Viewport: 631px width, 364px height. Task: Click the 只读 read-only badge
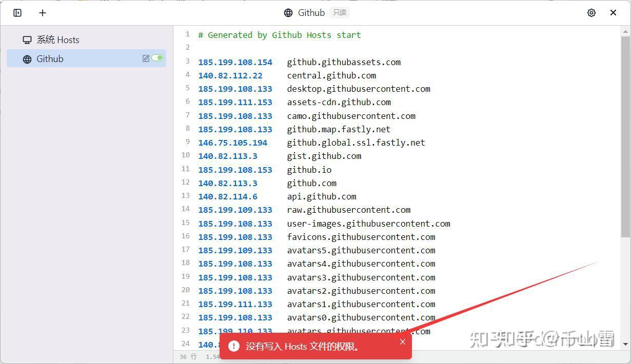(339, 12)
